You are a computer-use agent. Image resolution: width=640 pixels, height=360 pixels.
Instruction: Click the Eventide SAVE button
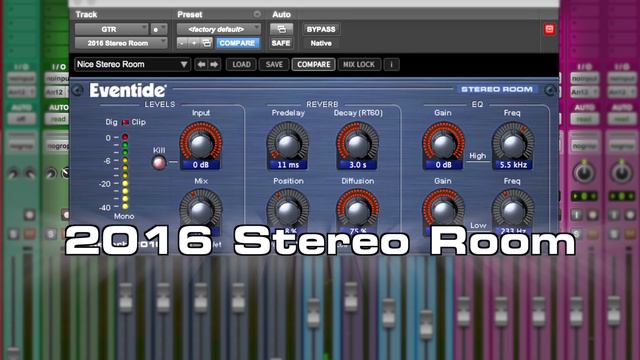tap(274, 64)
